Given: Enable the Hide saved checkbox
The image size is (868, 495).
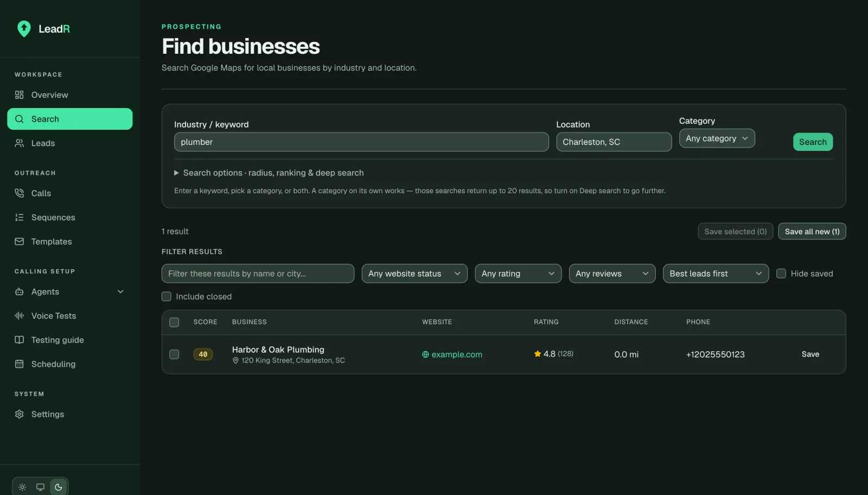Looking at the screenshot, I should point(781,274).
